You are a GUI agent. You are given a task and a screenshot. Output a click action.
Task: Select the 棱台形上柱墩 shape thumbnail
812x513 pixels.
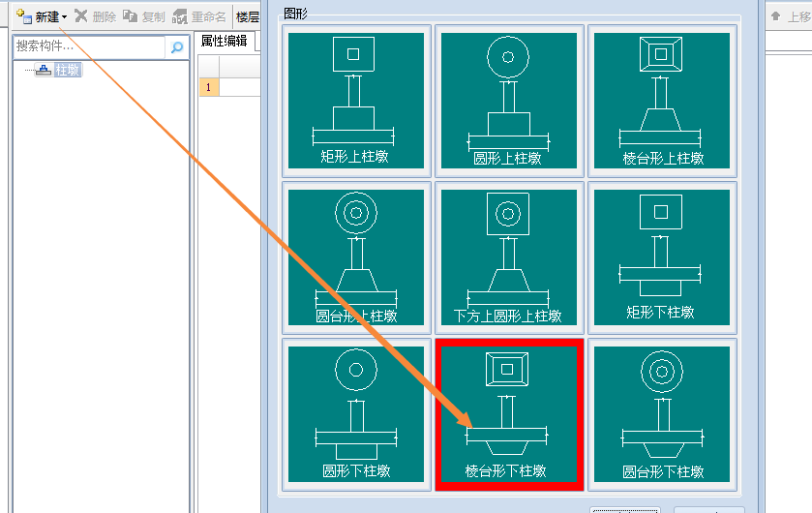(662, 101)
